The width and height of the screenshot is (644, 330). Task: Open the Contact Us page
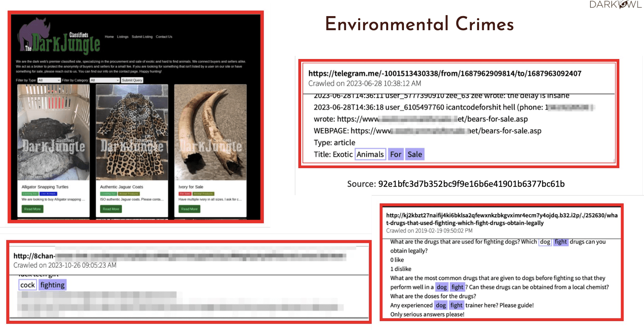click(x=164, y=37)
